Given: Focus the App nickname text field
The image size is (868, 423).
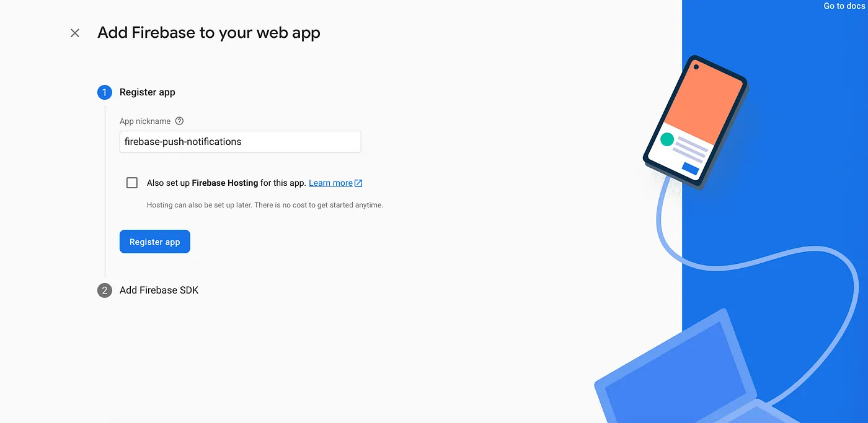Looking at the screenshot, I should (x=240, y=142).
